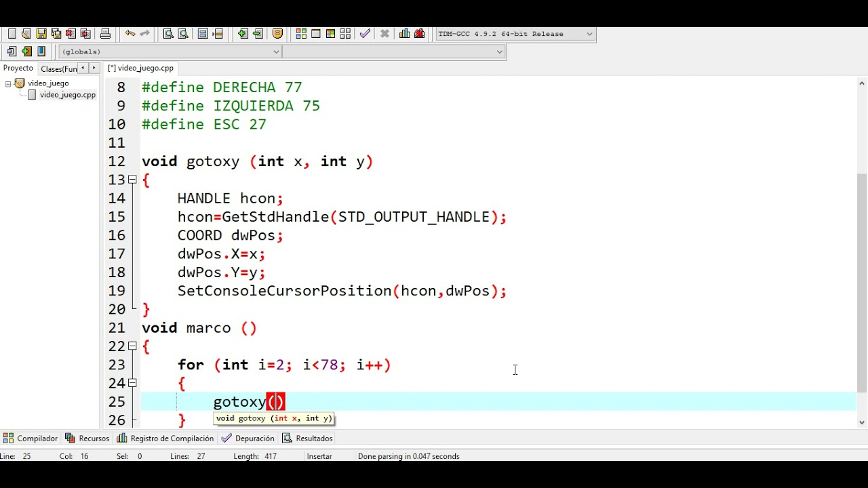868x488 pixels.
Task: Open the Depuración bottom tab
Action: pyautogui.click(x=248, y=439)
